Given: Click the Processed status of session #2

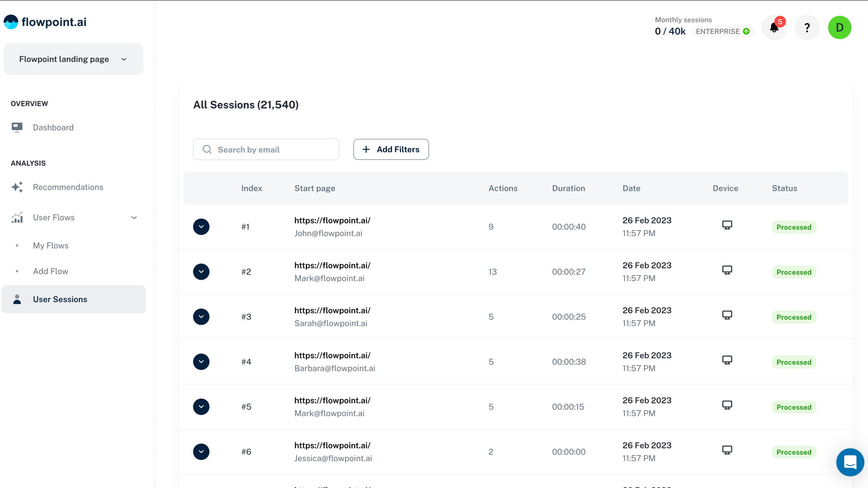Looking at the screenshot, I should click(793, 272).
